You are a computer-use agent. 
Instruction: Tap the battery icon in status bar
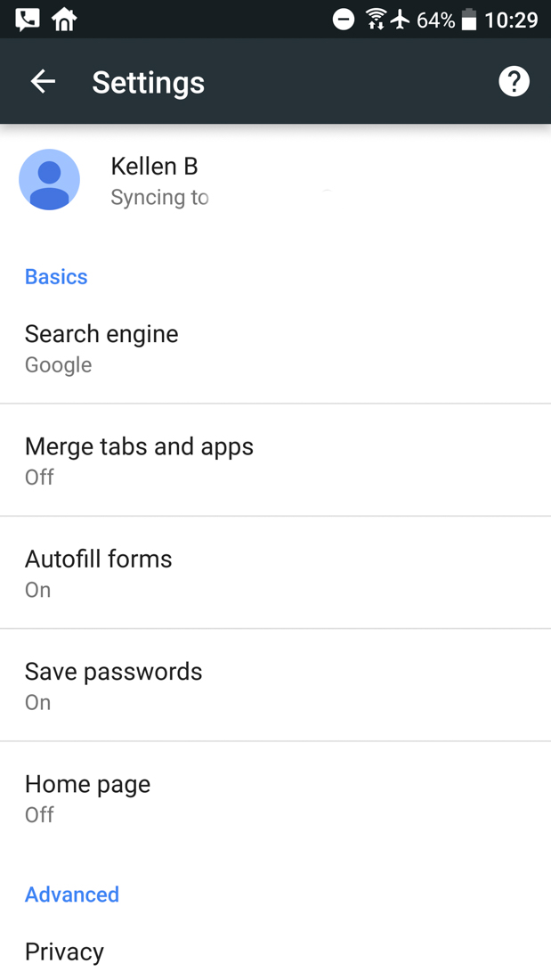[x=469, y=20]
